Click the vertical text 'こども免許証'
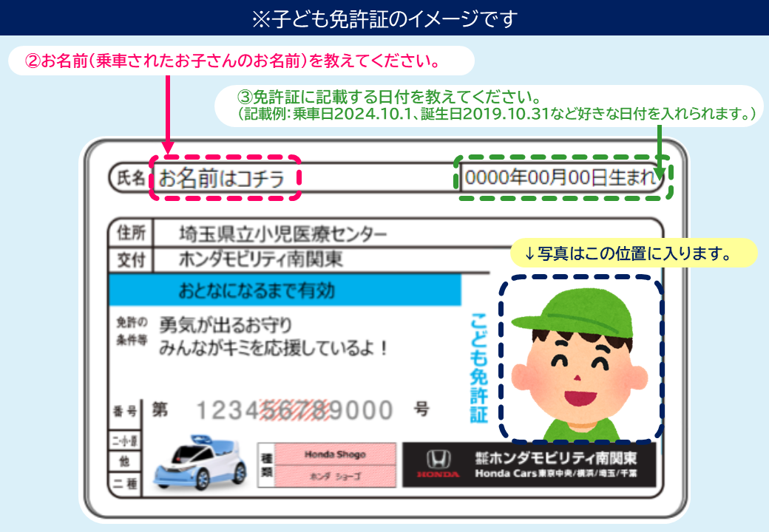The width and height of the screenshot is (769, 532). click(478, 368)
